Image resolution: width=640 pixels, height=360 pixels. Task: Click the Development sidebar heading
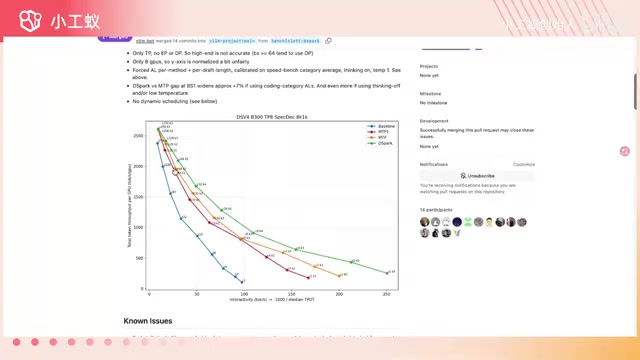point(434,121)
